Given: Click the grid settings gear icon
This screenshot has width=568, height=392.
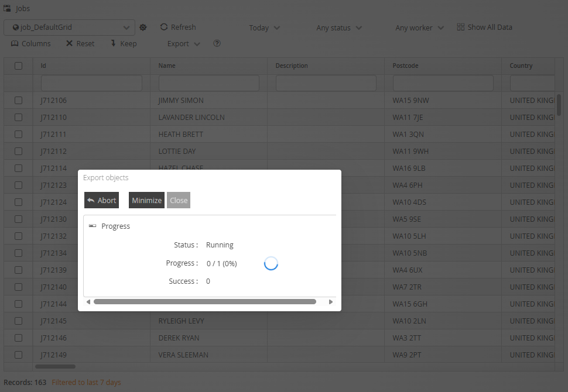Looking at the screenshot, I should [x=143, y=27].
